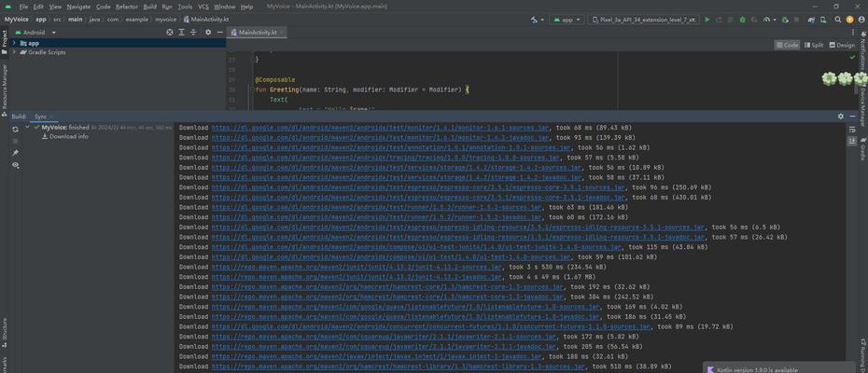Open the Refactor menu
Image resolution: width=868 pixels, height=373 pixels.
point(127,7)
